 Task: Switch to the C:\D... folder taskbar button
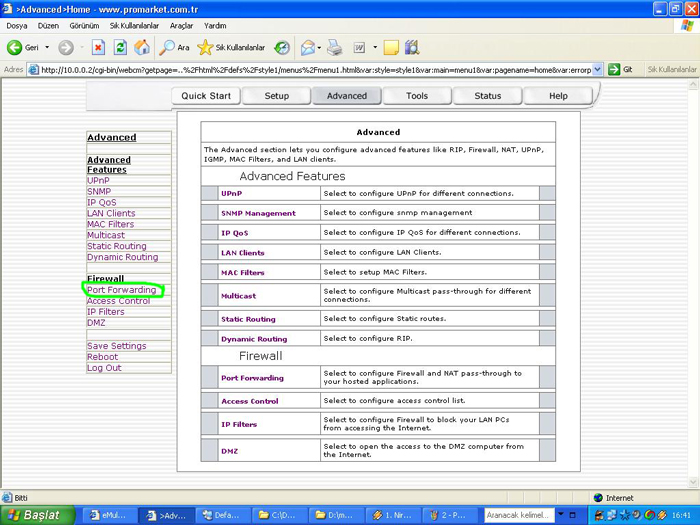coord(279,515)
